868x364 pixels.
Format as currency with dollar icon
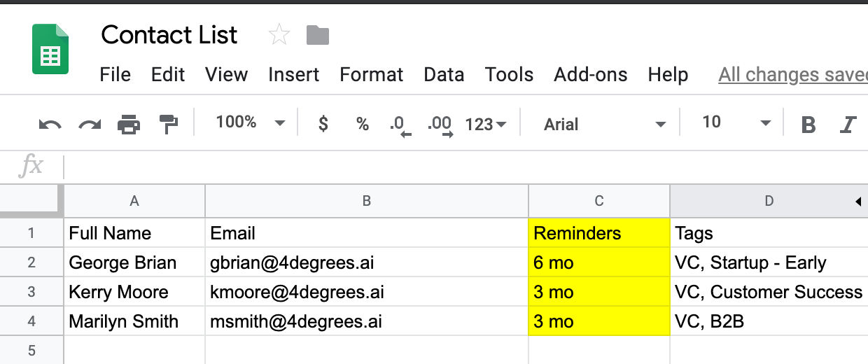click(x=323, y=124)
